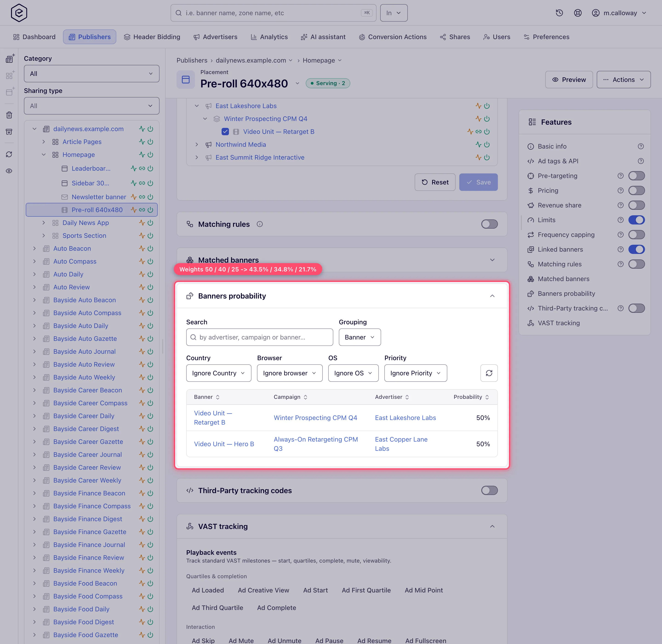Click the sync icon in left rail
The height and width of the screenshot is (644, 662).
(9, 154)
